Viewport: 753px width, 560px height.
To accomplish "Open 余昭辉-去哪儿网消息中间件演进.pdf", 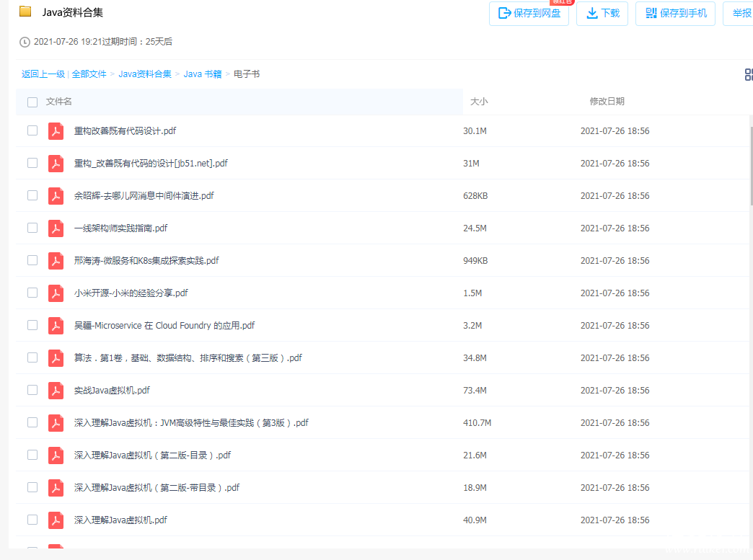I will [144, 196].
